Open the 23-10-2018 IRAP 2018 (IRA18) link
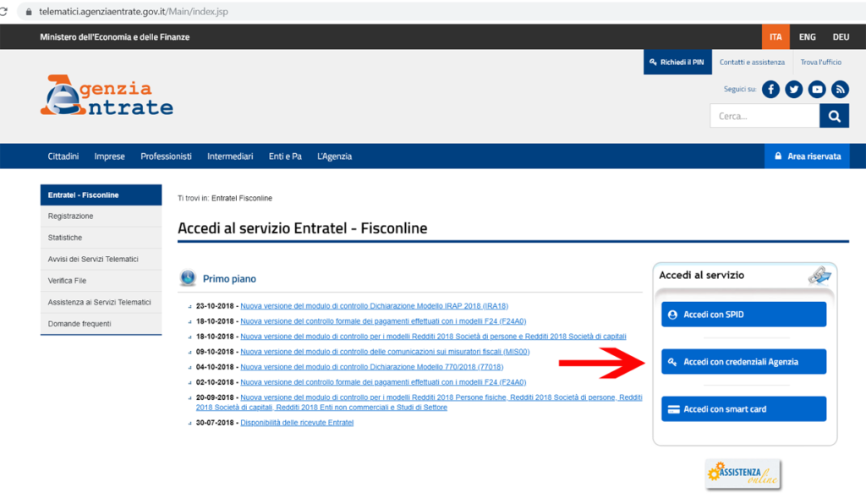Viewport: 866px width, 504px height. (374, 306)
